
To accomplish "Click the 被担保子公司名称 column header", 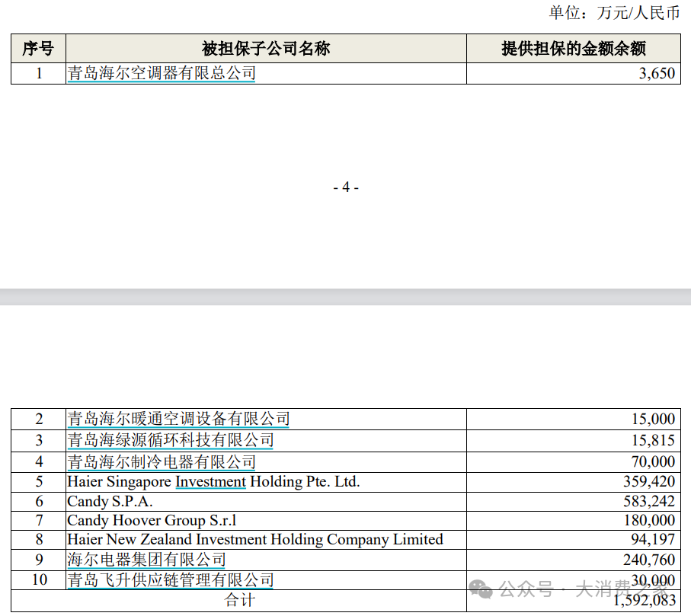I will click(266, 49).
